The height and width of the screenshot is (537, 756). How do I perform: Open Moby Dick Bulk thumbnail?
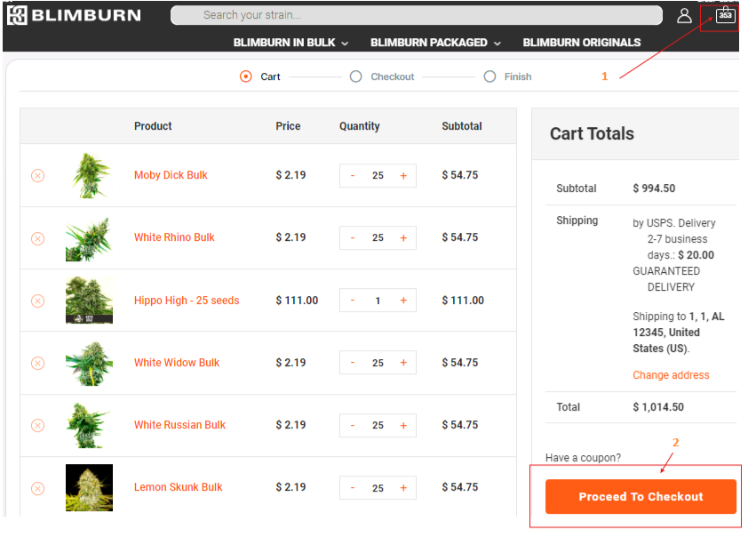89,176
